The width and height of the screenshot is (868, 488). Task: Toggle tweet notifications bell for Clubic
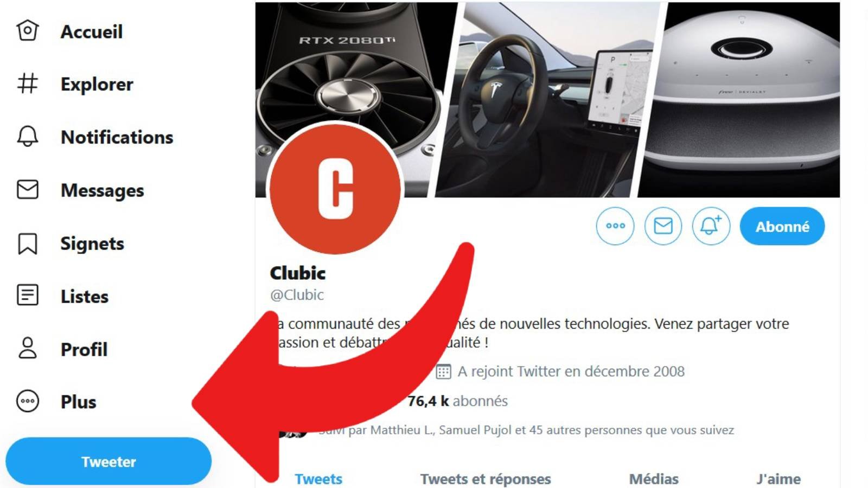711,226
